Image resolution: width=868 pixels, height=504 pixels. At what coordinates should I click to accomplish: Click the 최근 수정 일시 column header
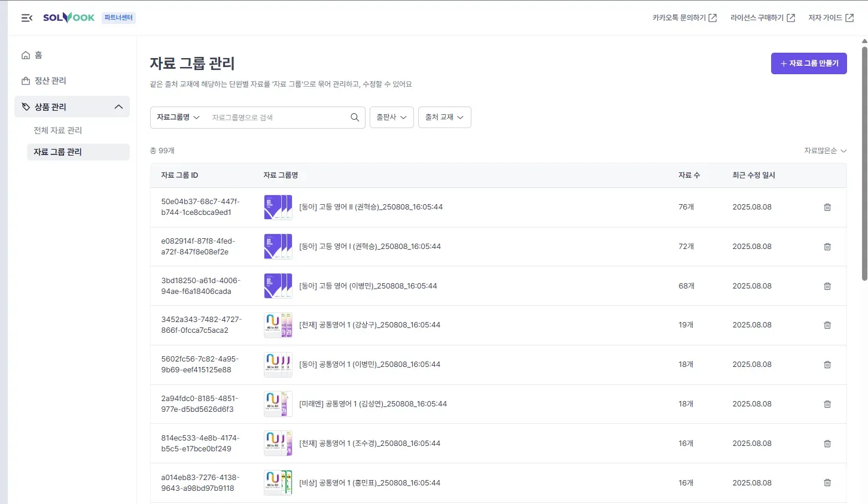pyautogui.click(x=754, y=175)
